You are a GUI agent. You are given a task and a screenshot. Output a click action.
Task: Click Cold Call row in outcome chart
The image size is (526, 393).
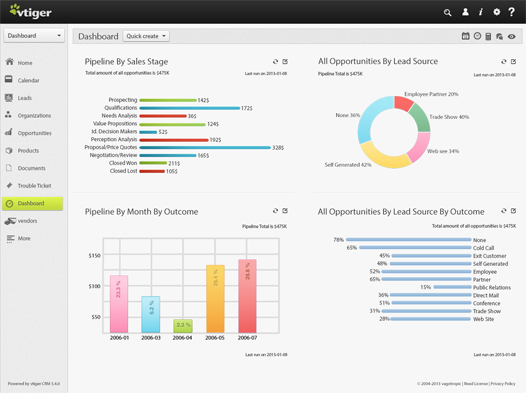click(420, 248)
